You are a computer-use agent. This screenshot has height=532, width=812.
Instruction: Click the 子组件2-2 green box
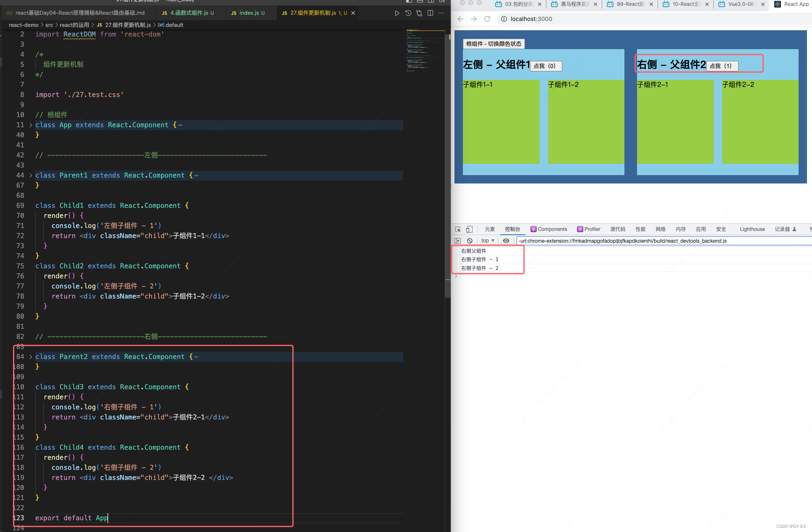click(760, 121)
